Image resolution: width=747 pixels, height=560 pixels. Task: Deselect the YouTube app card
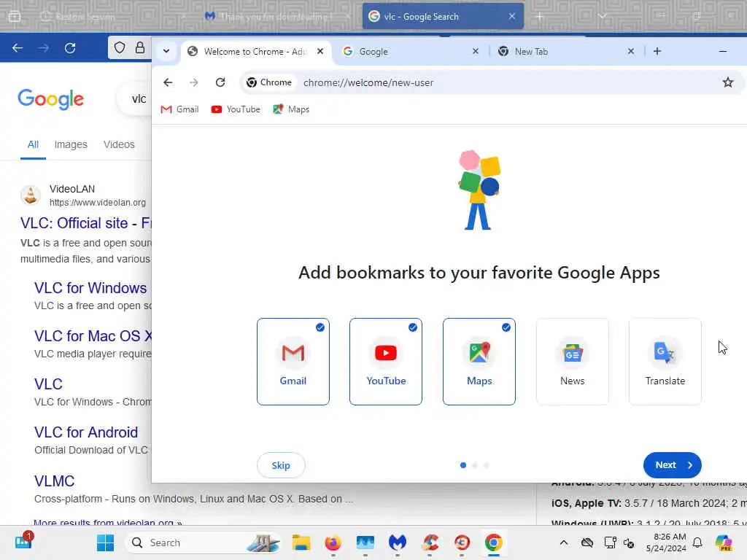pos(386,362)
